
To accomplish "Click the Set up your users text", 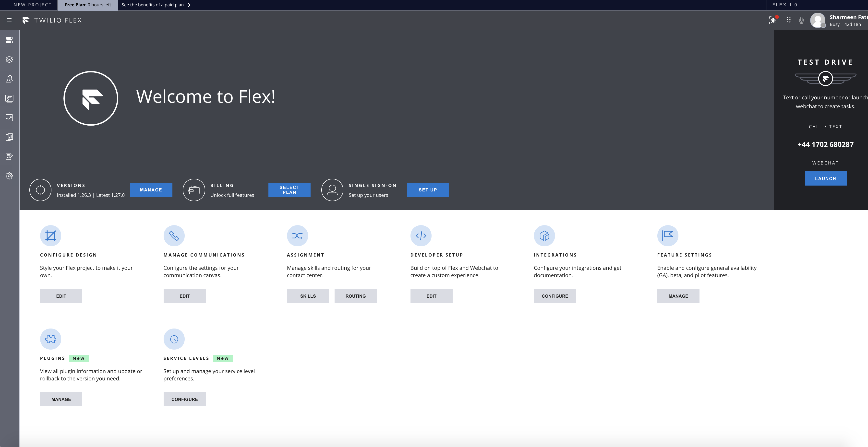I will [368, 195].
